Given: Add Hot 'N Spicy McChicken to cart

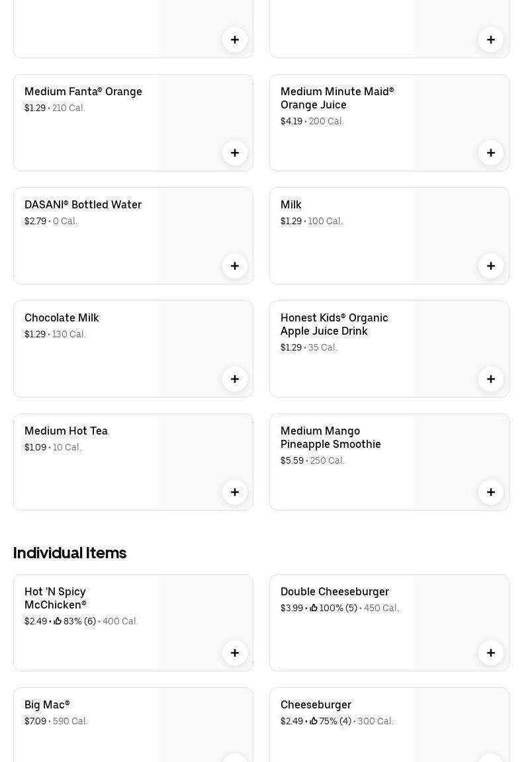Looking at the screenshot, I should 235,653.
